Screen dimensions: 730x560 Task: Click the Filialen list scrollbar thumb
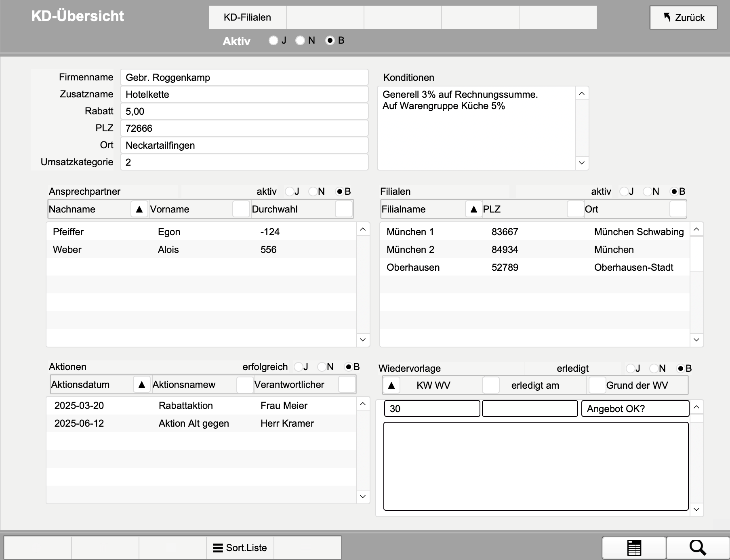coord(696,254)
